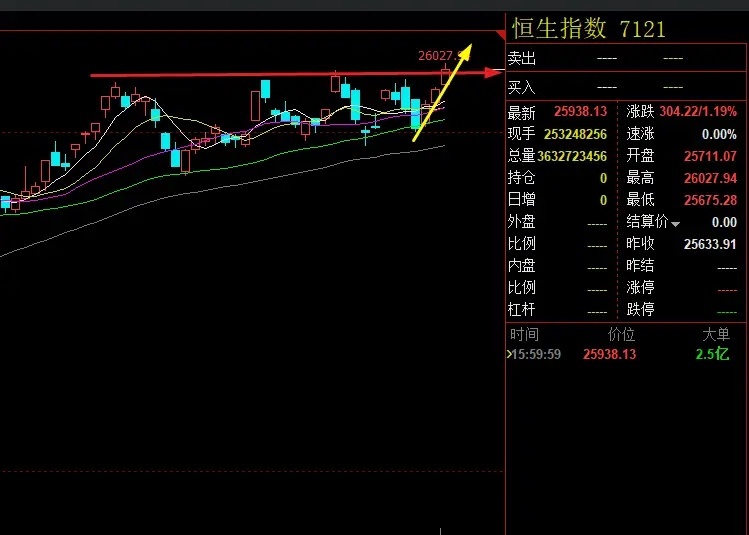Select the 2.5亿 large-order value
The image size is (749, 535).
[x=712, y=354]
